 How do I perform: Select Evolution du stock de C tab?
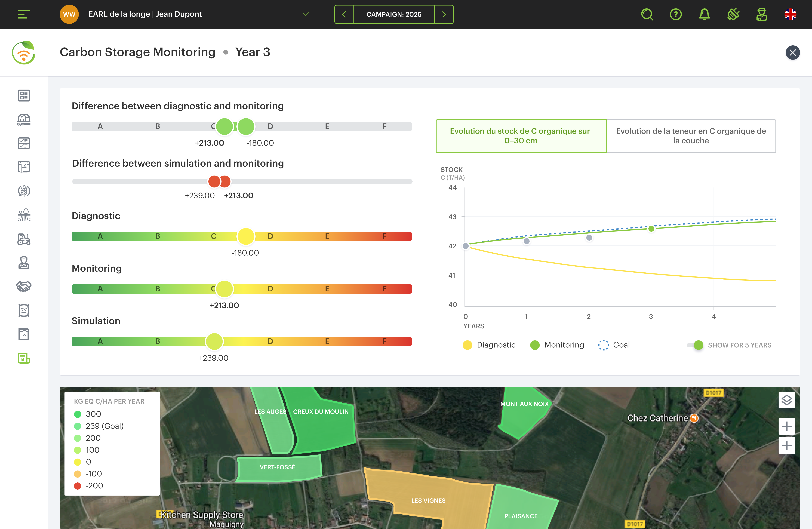click(521, 136)
